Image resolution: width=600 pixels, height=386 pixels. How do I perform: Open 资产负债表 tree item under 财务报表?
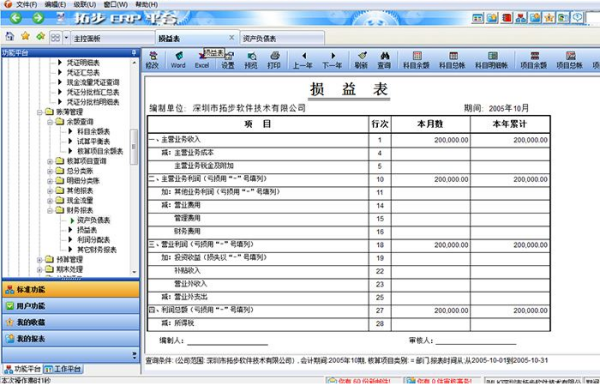93,220
